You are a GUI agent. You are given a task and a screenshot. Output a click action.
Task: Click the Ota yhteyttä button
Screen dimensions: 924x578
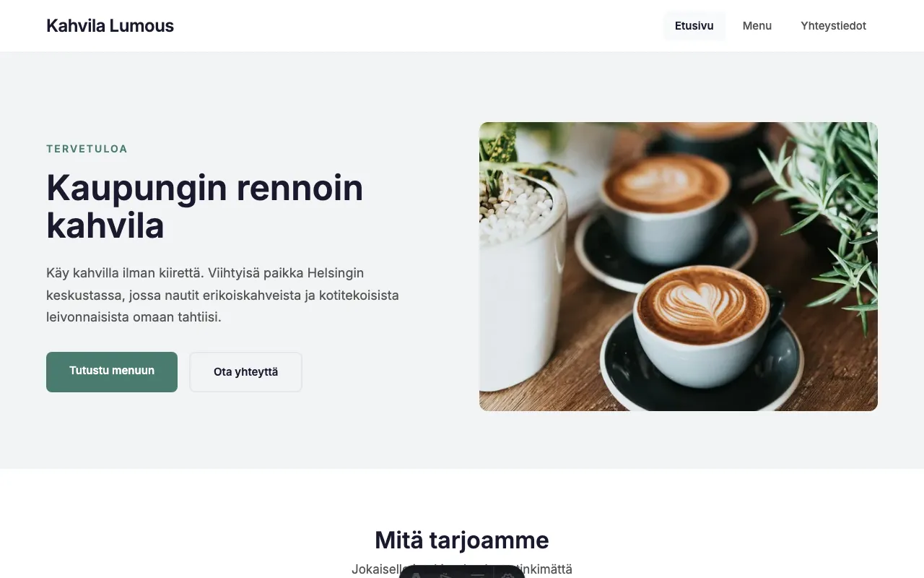coord(245,372)
